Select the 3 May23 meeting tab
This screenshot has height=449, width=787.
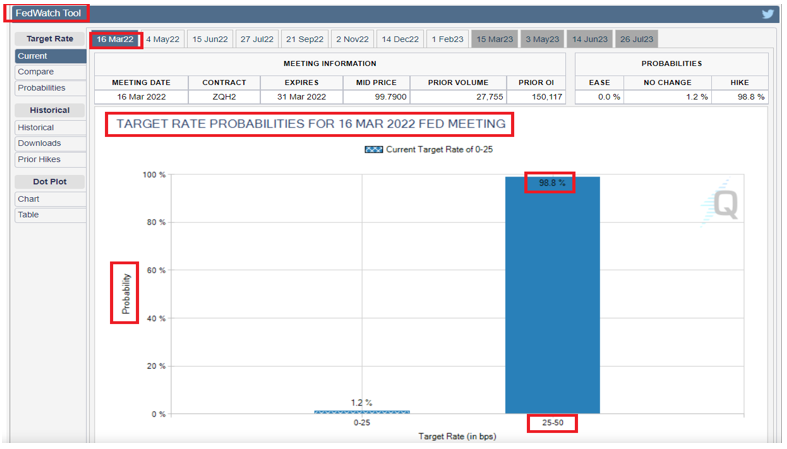(x=542, y=39)
